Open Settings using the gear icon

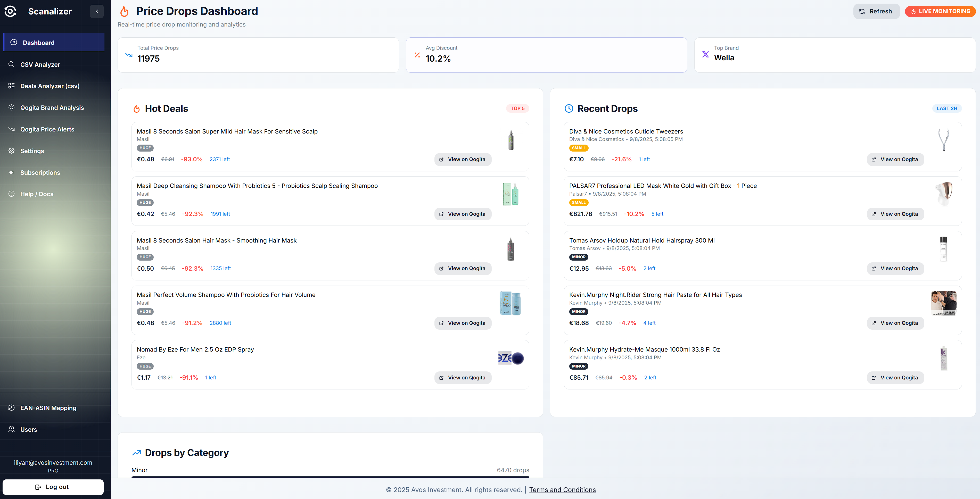[x=11, y=151]
